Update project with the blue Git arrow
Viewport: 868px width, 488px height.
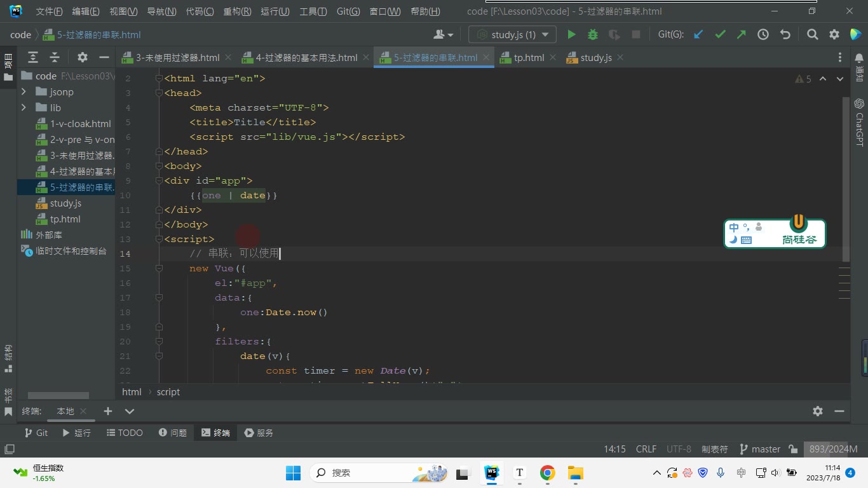[698, 34]
